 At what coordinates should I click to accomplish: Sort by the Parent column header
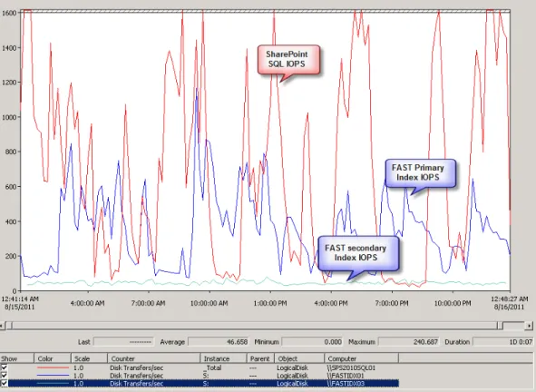click(260, 358)
